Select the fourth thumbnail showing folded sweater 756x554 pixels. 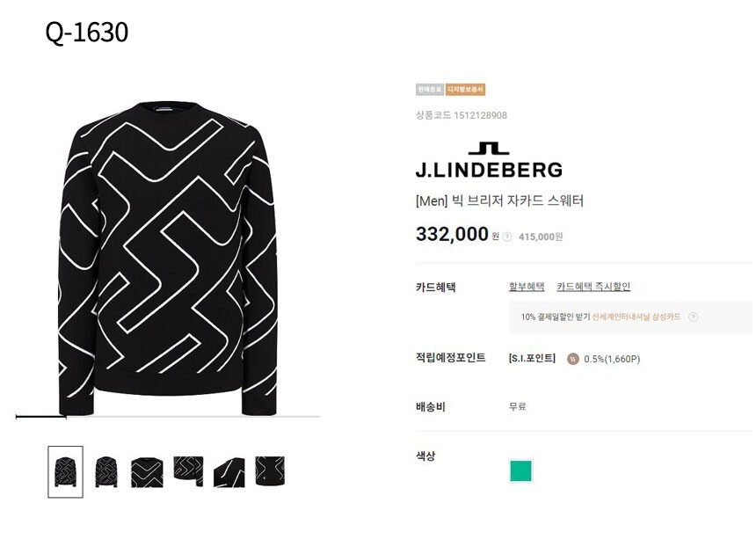tap(188, 471)
